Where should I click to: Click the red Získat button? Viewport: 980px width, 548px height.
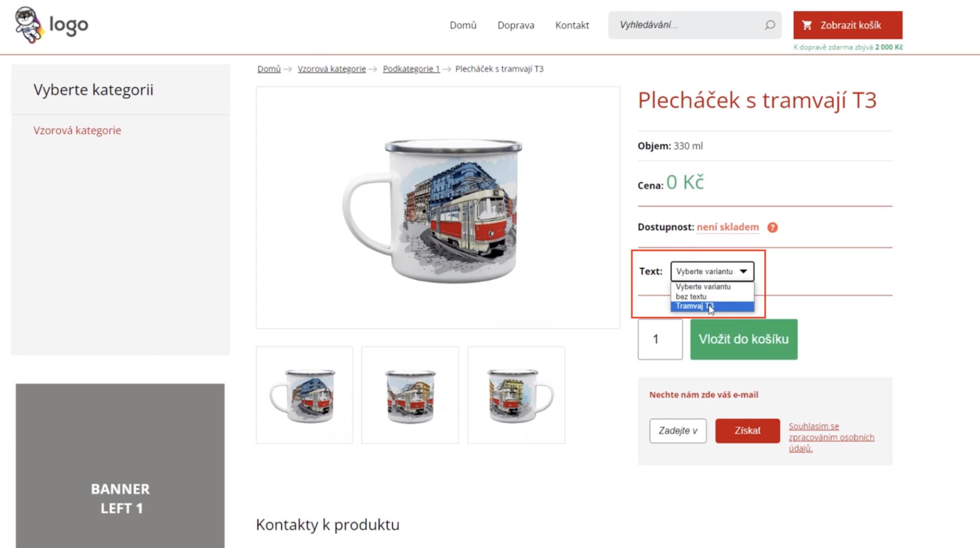[747, 431]
